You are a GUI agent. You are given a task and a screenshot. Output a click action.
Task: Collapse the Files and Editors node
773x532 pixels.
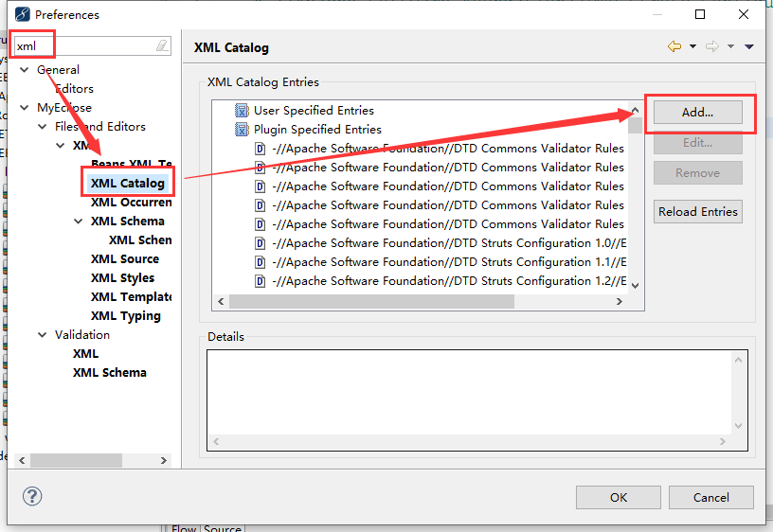(42, 127)
